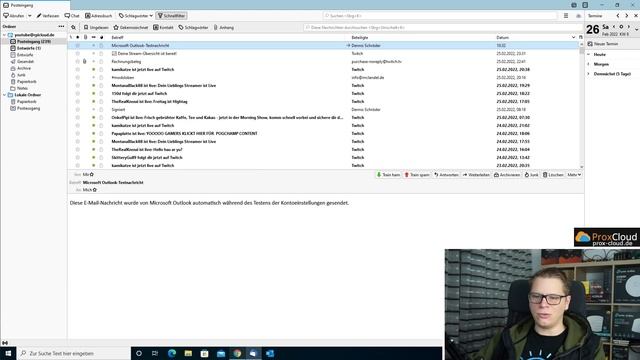The width and height of the screenshot is (640, 360).
Task: Go to previous day in Termine pane
Action: coord(614,27)
